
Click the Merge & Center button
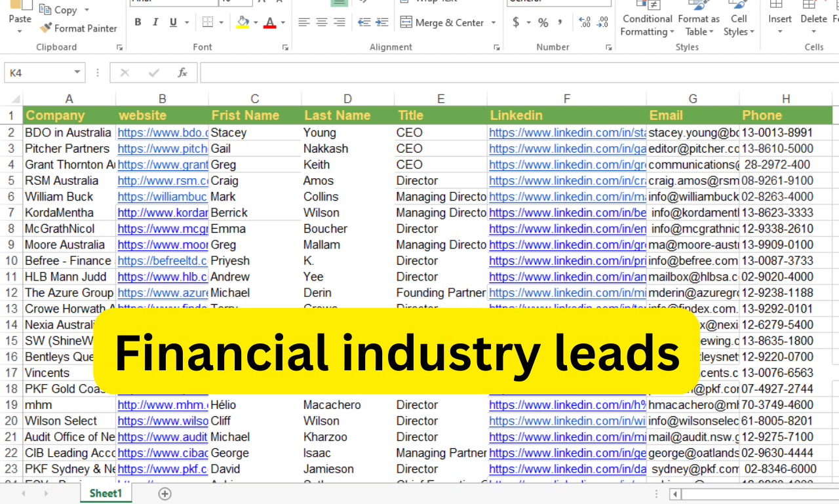coord(442,22)
